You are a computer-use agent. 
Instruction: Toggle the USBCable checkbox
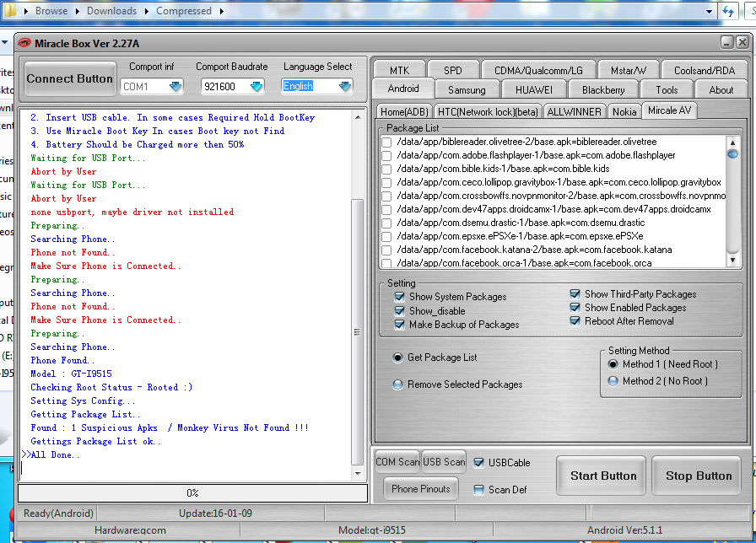478,463
